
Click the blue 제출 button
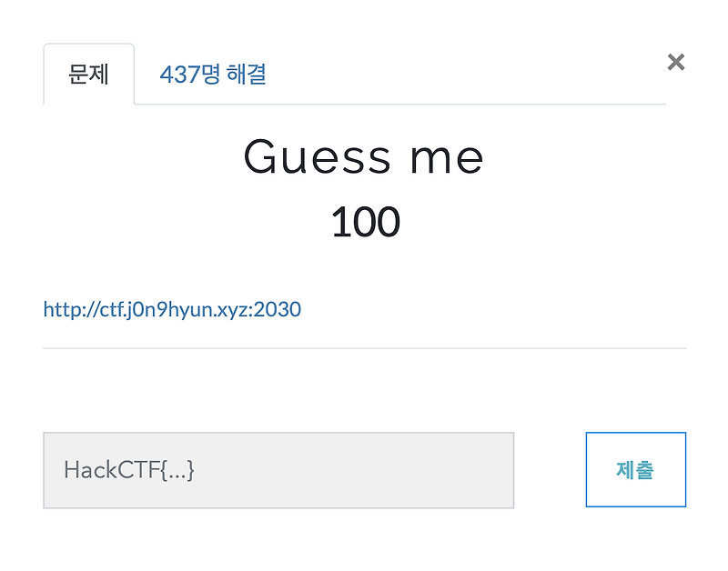tap(635, 469)
